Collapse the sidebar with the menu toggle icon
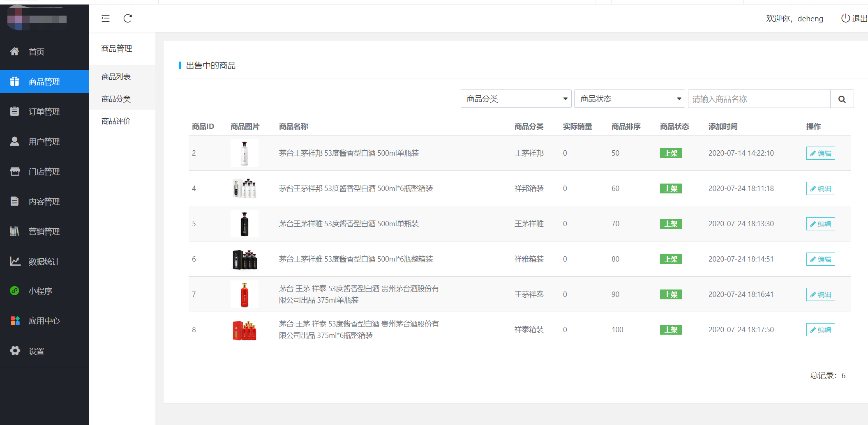The height and width of the screenshot is (425, 868). tap(106, 18)
